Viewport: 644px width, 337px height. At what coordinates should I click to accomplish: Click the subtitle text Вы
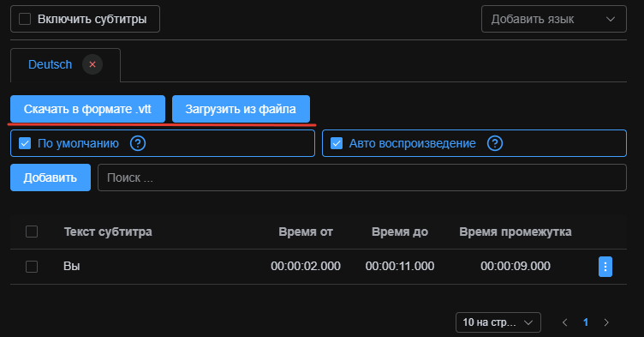click(71, 266)
